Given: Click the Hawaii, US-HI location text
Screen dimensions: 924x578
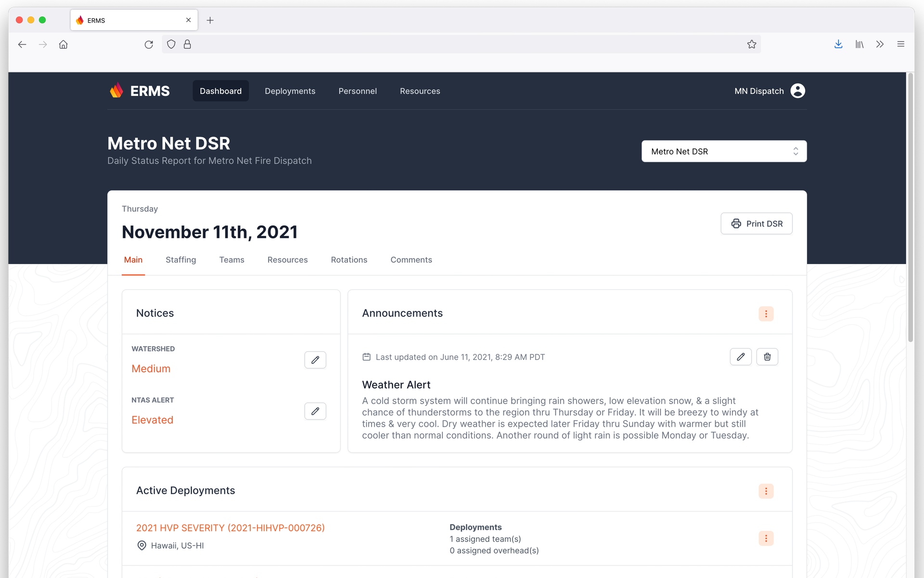Looking at the screenshot, I should 178,546.
